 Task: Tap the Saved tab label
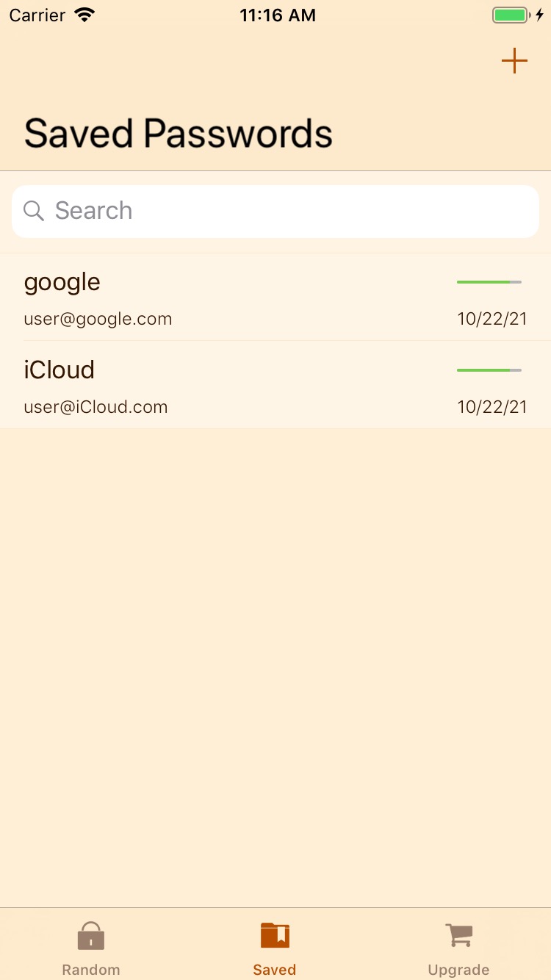point(275,970)
